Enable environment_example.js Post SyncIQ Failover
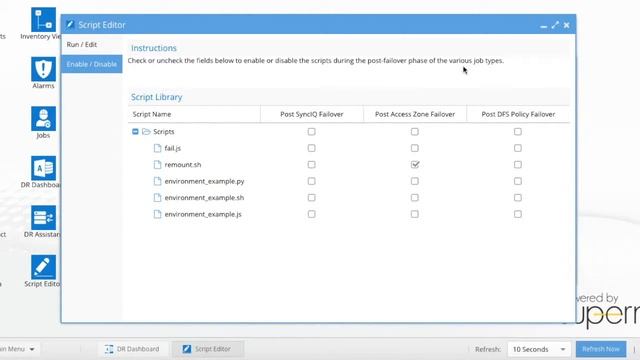 click(x=311, y=214)
